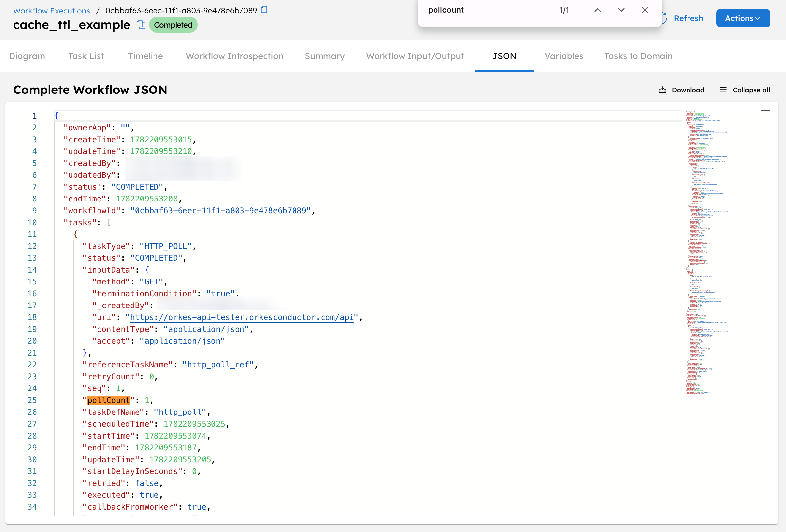This screenshot has width=786, height=532.
Task: Click line number 25 in gutter
Action: [x=32, y=400]
